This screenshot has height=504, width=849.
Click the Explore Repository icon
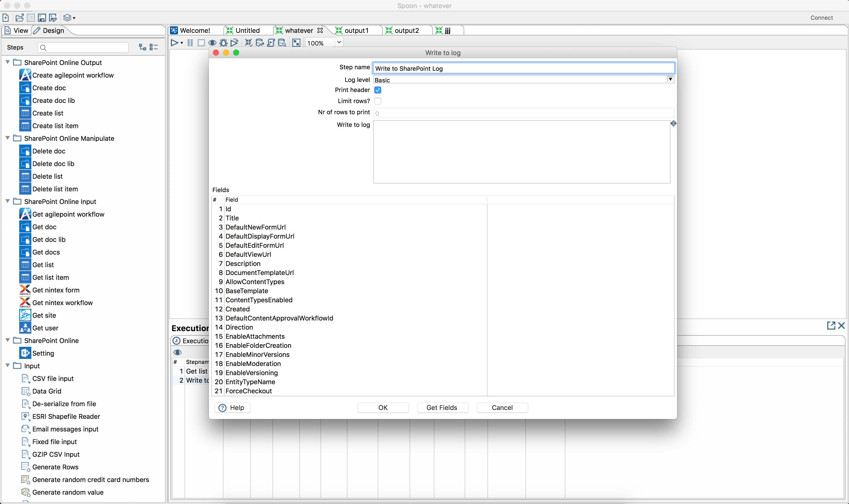pyautogui.click(x=31, y=18)
